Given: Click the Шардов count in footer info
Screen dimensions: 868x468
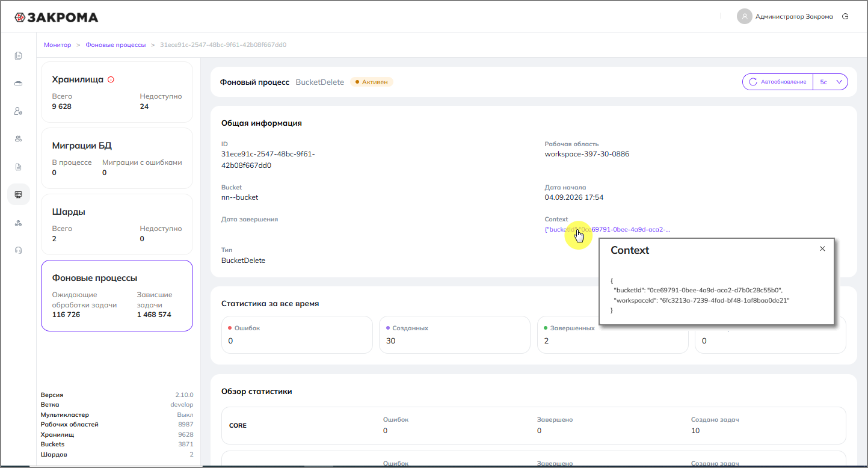Looking at the screenshot, I should [x=192, y=454].
